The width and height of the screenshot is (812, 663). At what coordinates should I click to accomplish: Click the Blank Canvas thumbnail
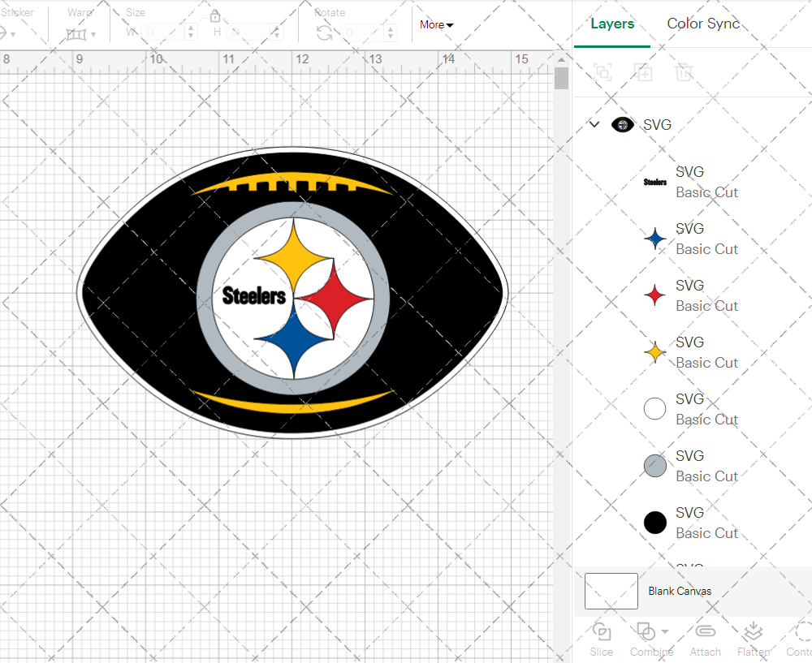point(611,591)
